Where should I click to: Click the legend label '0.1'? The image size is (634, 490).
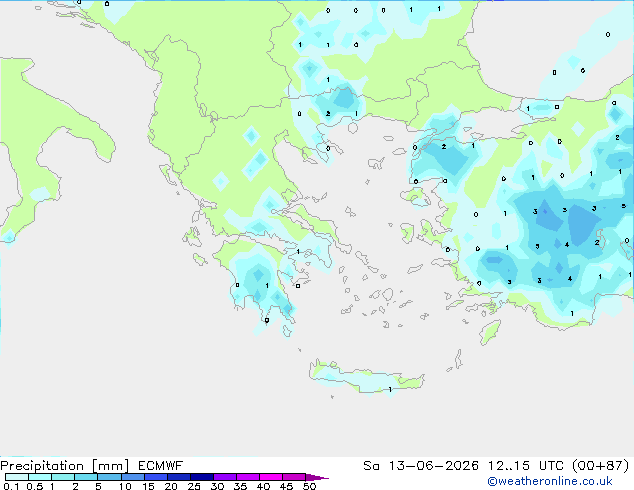point(11,486)
